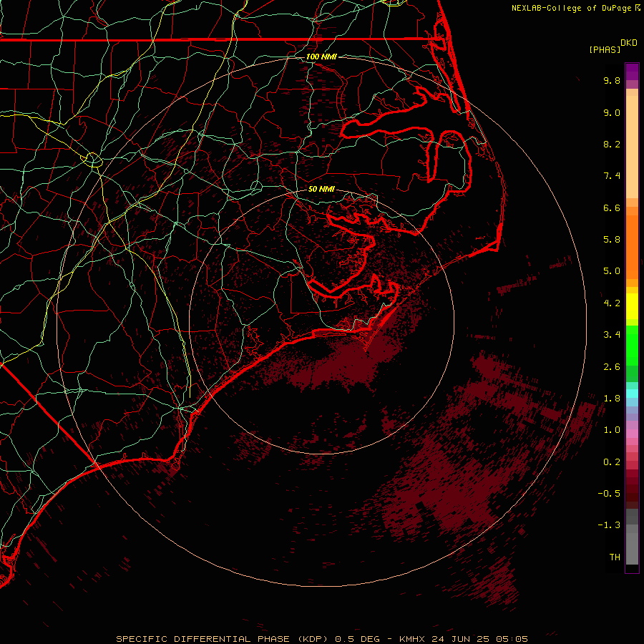
Task: Select the 5.8 legend value
Action: pos(612,240)
